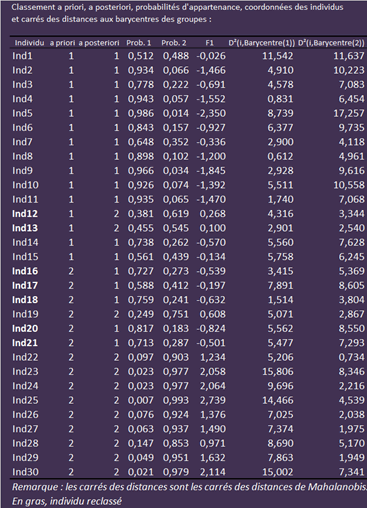Click the Individu column header
The width and height of the screenshot is (367, 508).
pyautogui.click(x=29, y=43)
